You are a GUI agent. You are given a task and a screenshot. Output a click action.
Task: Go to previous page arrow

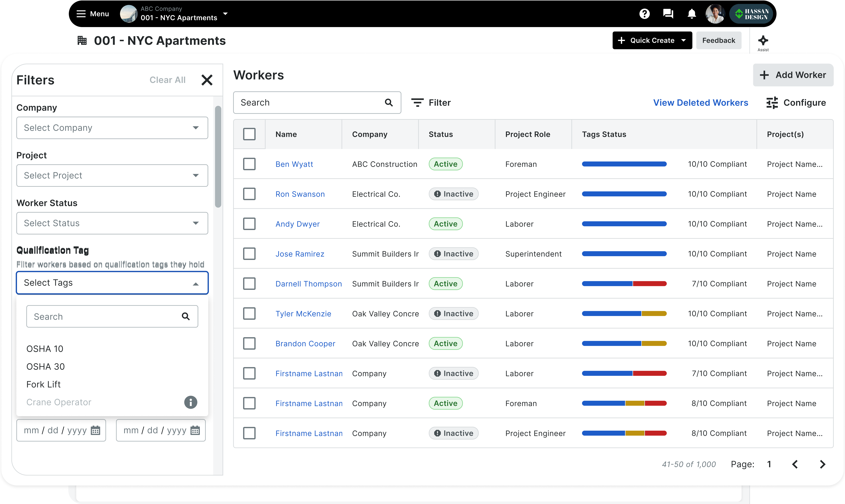coord(795,464)
